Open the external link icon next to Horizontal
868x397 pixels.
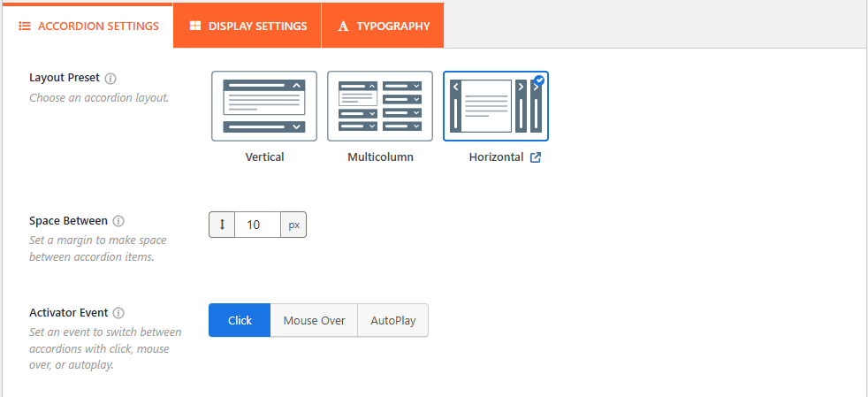(x=535, y=157)
